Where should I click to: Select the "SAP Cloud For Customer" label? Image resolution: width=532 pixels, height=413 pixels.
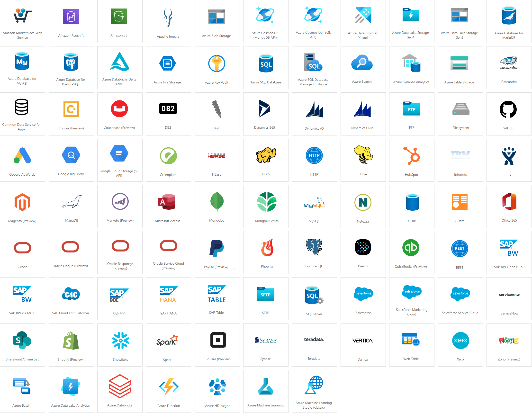tap(71, 313)
